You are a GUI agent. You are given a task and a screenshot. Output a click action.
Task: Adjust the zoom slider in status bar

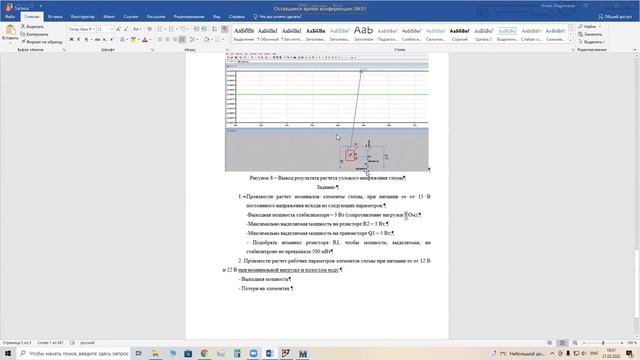pos(603,343)
